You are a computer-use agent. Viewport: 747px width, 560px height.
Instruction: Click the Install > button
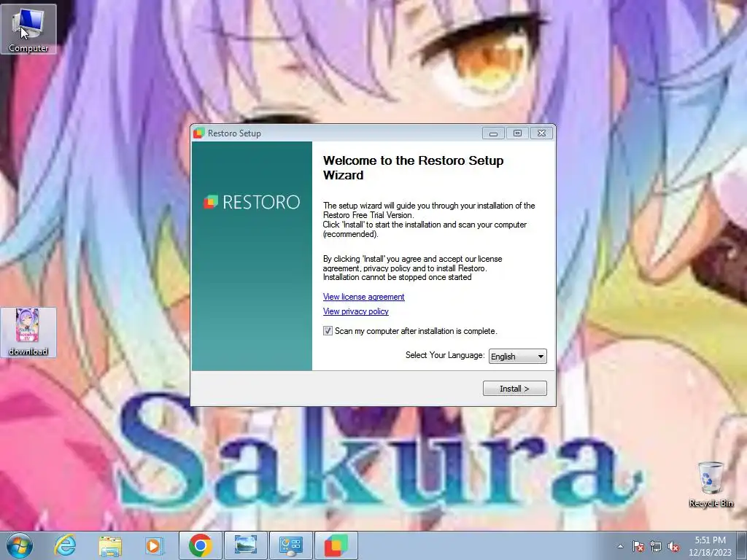[514, 389]
